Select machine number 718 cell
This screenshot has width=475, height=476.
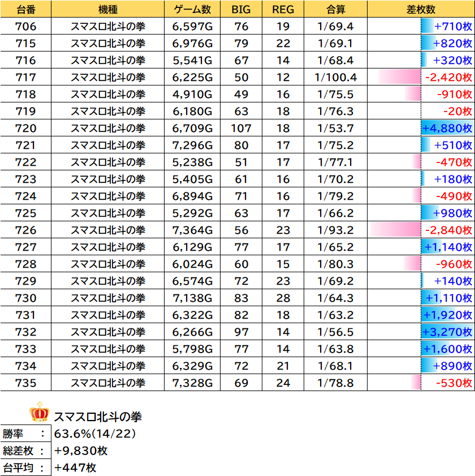[26, 94]
